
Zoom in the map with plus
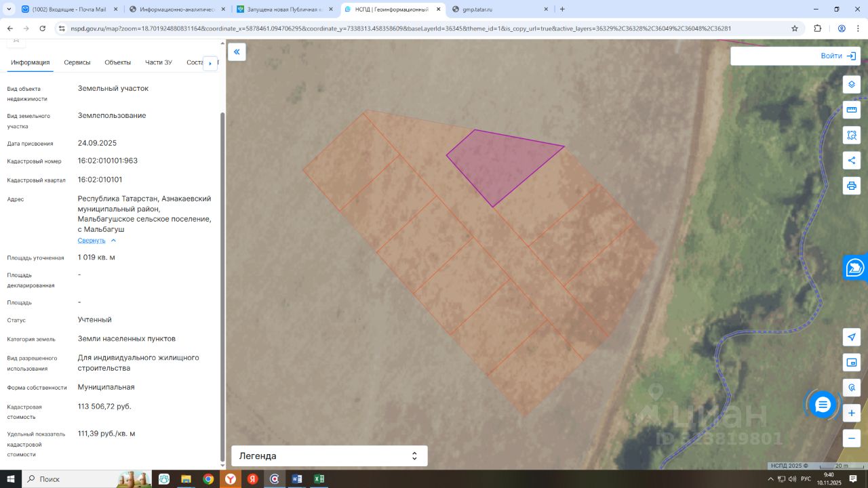(852, 413)
